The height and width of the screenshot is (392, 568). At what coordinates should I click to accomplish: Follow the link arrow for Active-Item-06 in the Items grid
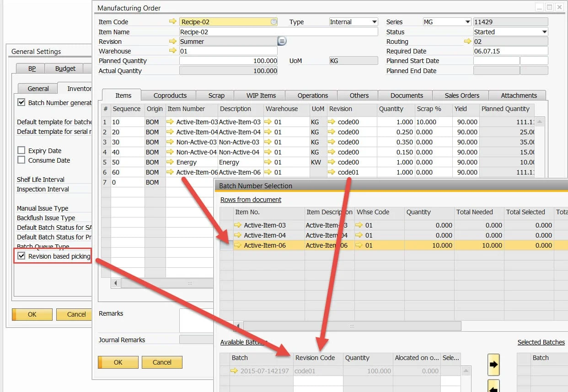[171, 172]
